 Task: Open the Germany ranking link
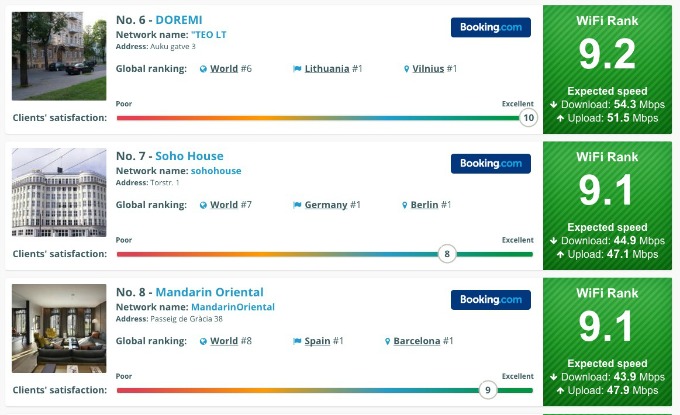click(326, 205)
